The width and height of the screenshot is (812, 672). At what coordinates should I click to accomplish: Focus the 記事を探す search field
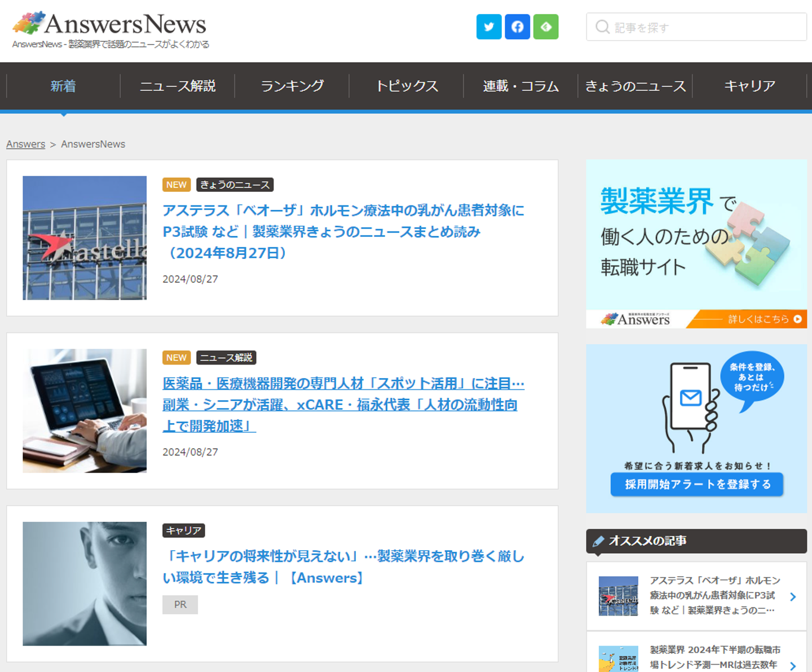pos(696,27)
